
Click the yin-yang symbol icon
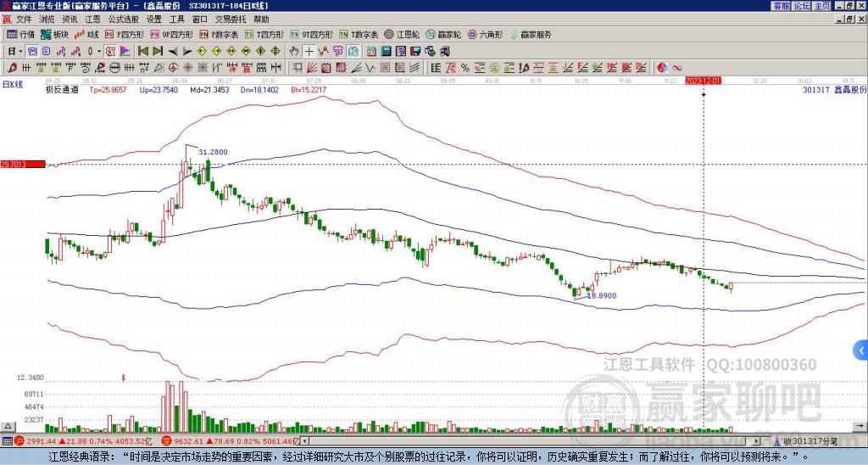point(662,68)
